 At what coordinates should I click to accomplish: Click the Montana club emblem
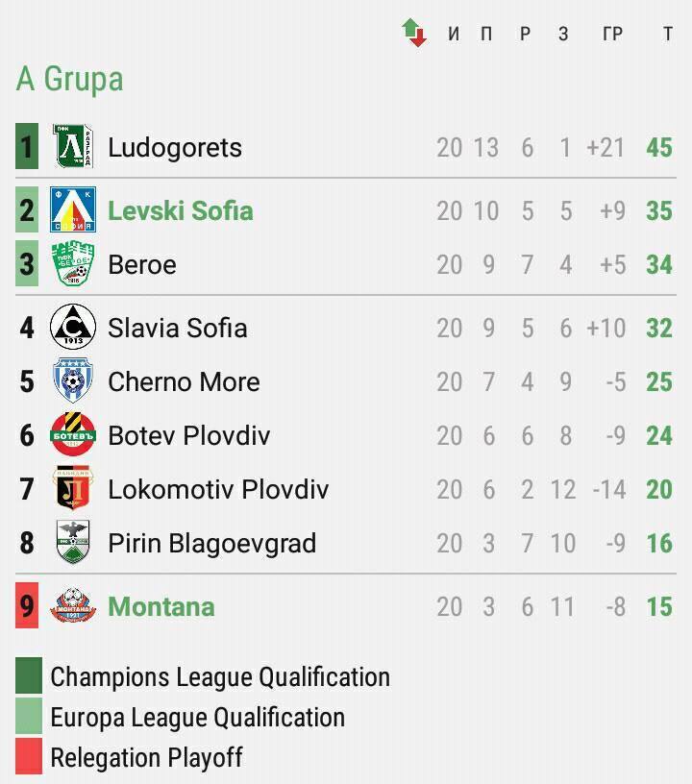pos(73,605)
